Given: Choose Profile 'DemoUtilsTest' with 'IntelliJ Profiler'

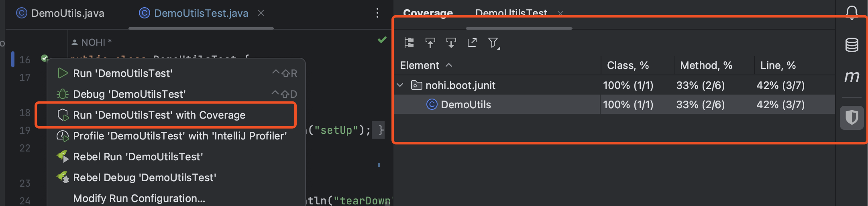Looking at the screenshot, I should click(x=177, y=136).
